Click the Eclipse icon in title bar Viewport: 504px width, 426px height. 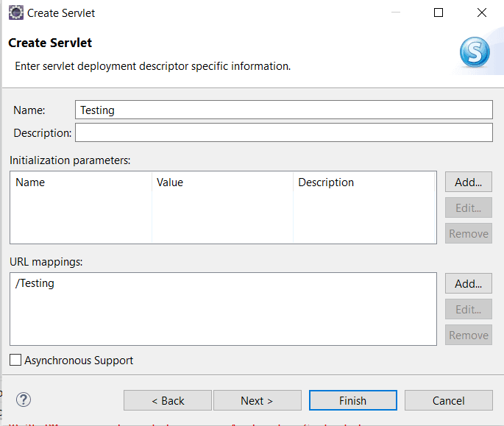click(x=15, y=13)
